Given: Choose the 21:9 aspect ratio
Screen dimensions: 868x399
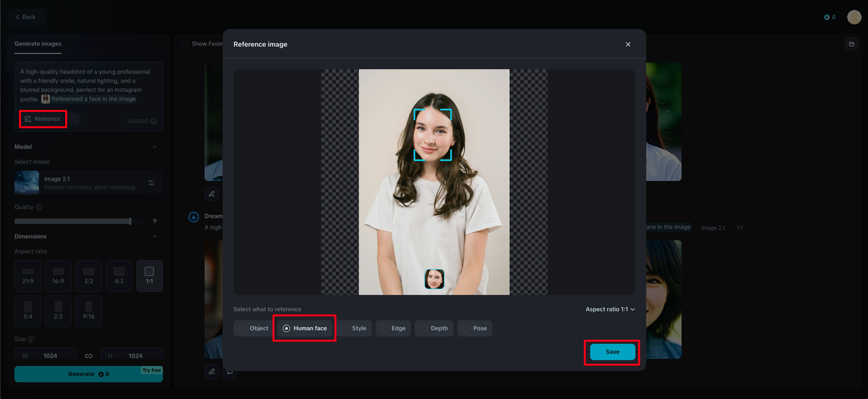Looking at the screenshot, I should coord(28,275).
